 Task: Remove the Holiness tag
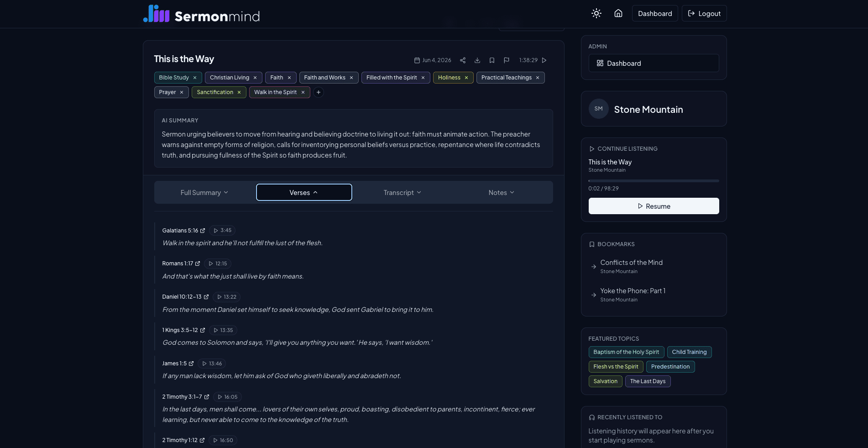[x=466, y=78]
